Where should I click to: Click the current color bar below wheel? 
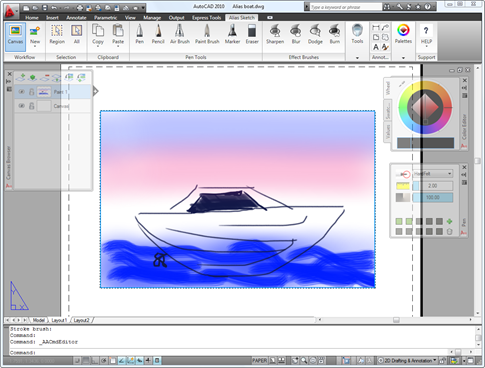[425, 143]
